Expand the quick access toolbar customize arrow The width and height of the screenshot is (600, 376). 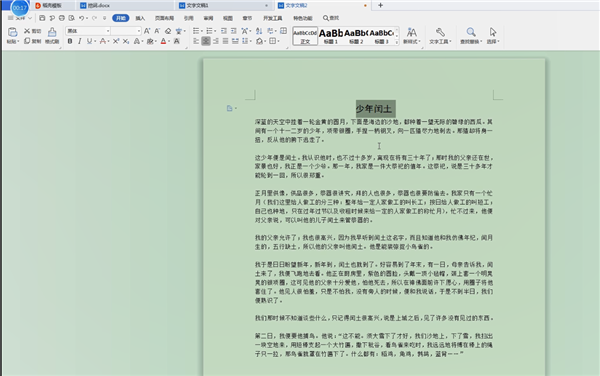click(x=104, y=18)
